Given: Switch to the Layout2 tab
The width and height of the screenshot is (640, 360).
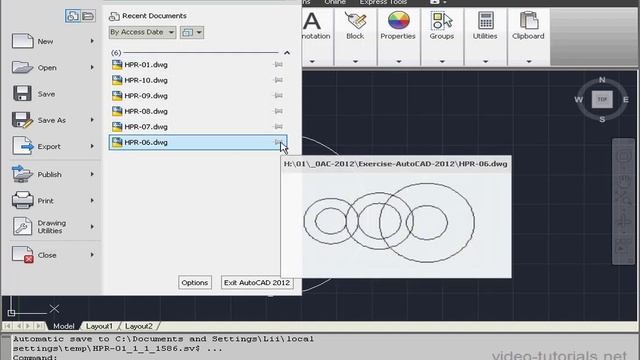Looking at the screenshot, I should 139,326.
